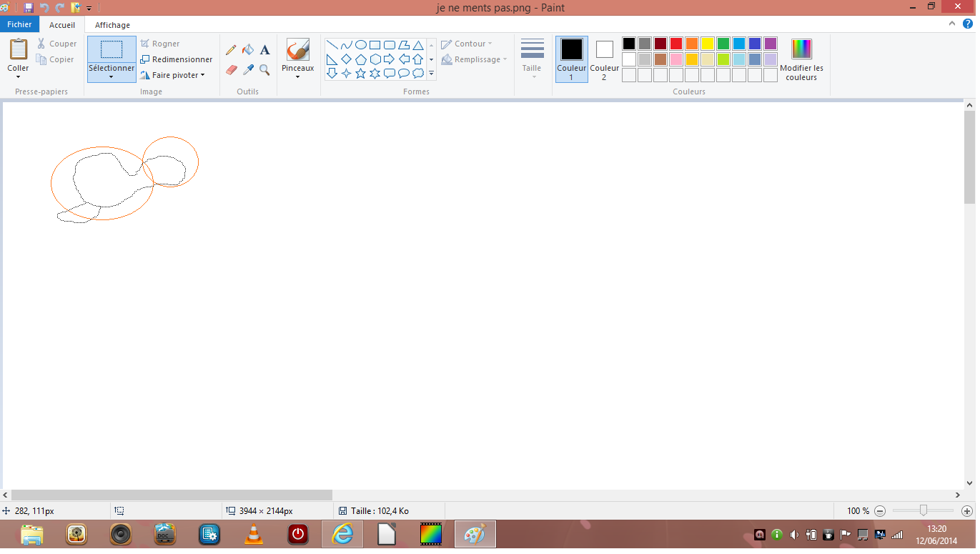Viewport: 980px width, 554px height.
Task: Activate Couleur 1 as active color
Action: tap(571, 59)
